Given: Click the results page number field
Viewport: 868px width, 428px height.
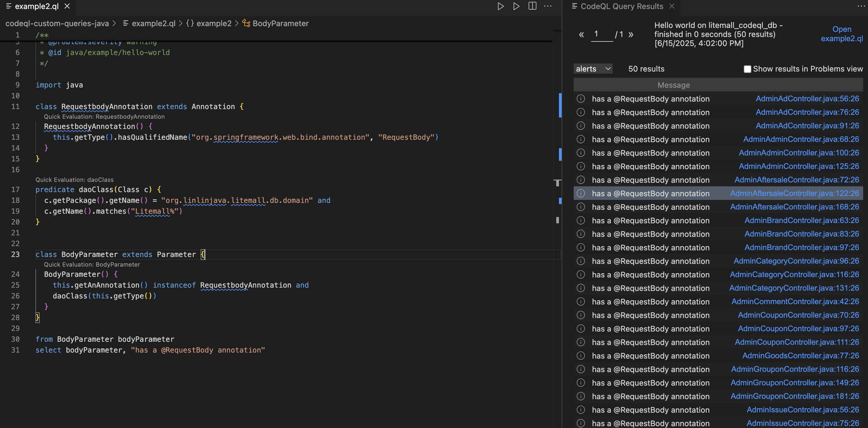Looking at the screenshot, I should click(x=602, y=34).
